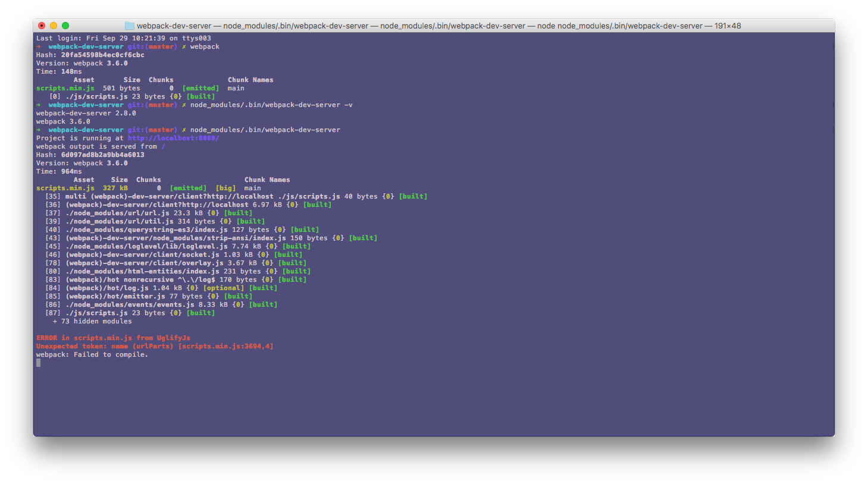Click the '[big]' warning tag
The height and width of the screenshot is (484, 868).
coord(225,188)
